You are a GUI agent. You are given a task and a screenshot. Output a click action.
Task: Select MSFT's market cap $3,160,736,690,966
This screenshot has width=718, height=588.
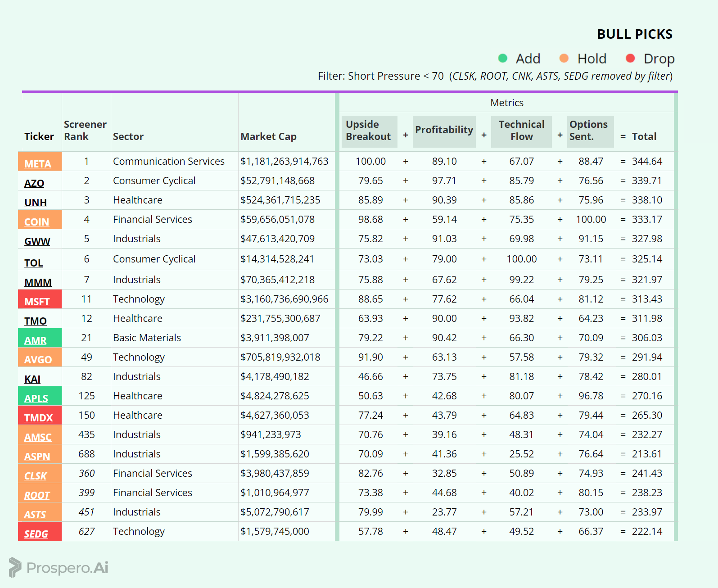point(284,299)
